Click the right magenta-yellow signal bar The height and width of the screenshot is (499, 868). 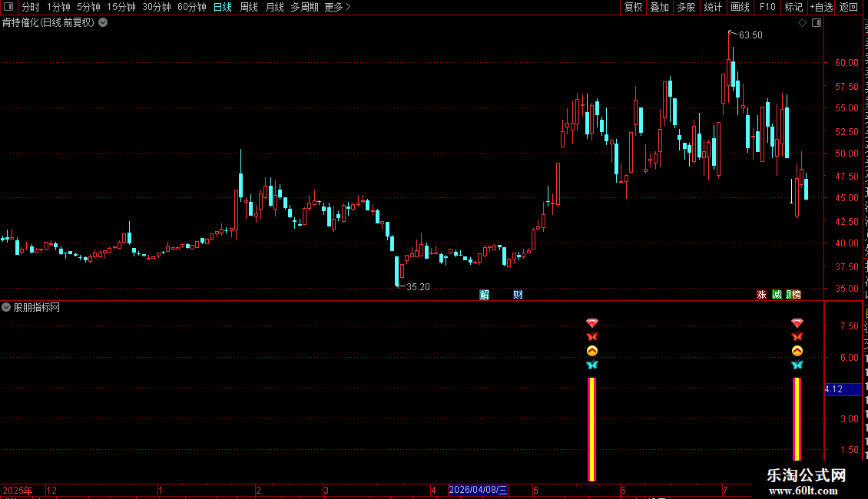[797, 419]
